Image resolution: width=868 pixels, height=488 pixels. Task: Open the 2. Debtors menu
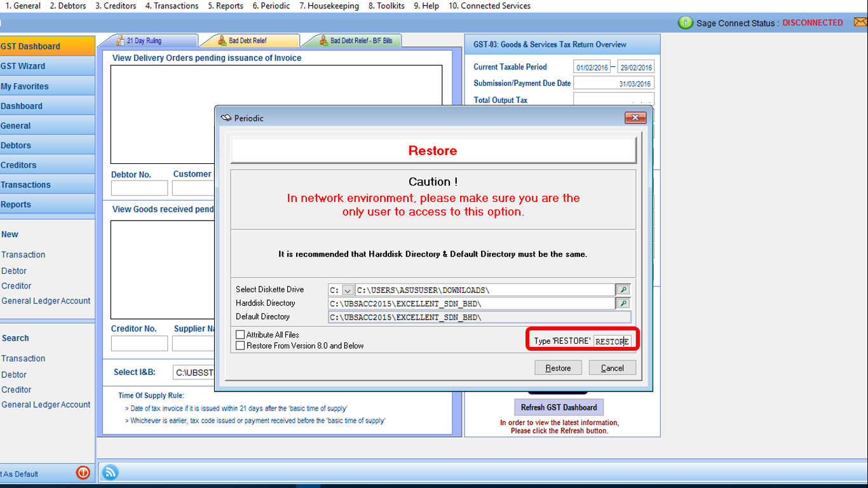click(68, 6)
